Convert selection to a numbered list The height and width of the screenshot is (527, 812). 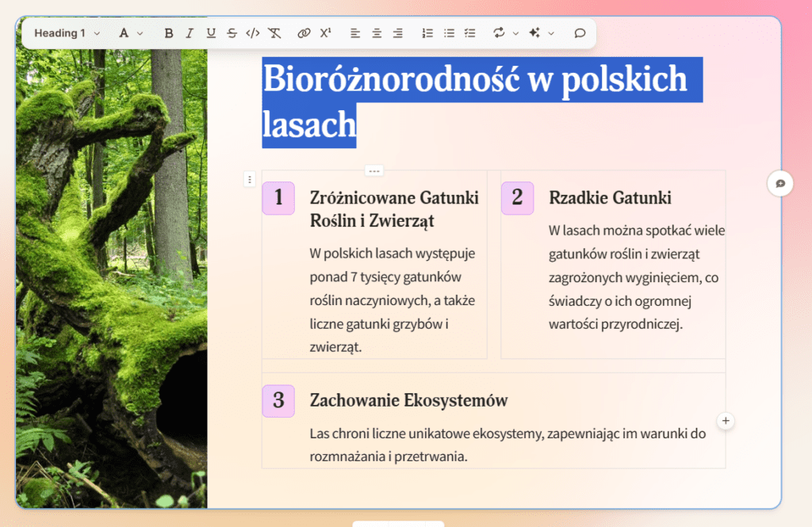(x=427, y=33)
